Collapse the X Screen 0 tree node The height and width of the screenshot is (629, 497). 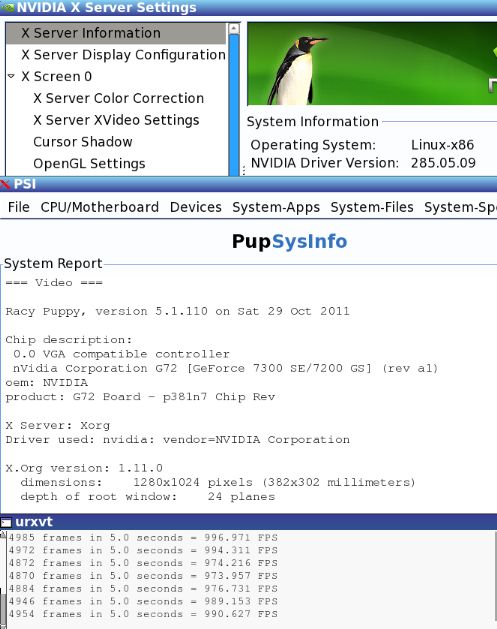(x=11, y=76)
